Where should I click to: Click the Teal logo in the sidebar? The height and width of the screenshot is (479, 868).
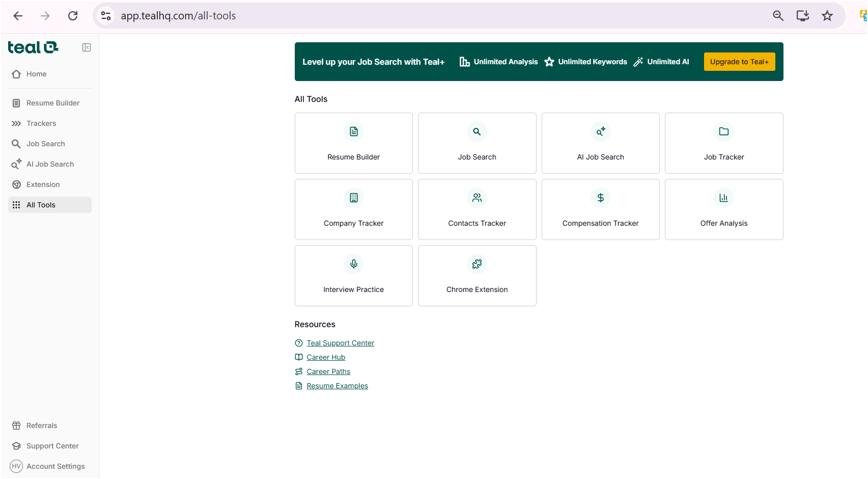coord(33,47)
